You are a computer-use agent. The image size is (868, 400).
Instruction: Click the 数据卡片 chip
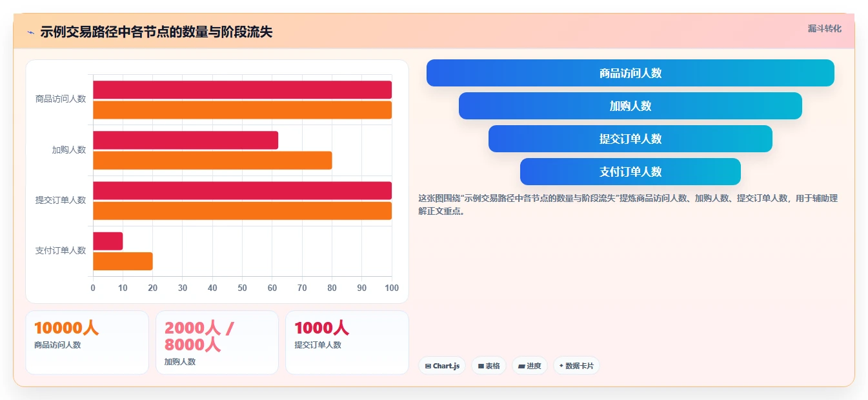coord(576,366)
